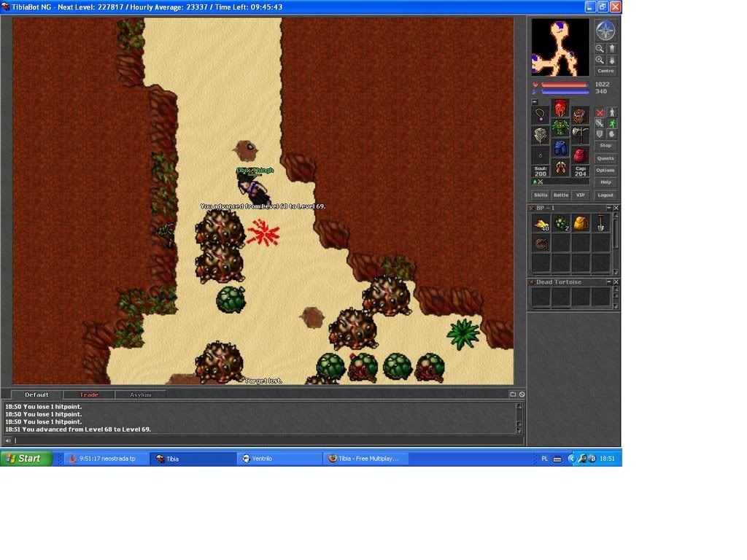Open the Quests log
This screenshot has height=560, width=747.
[605, 158]
